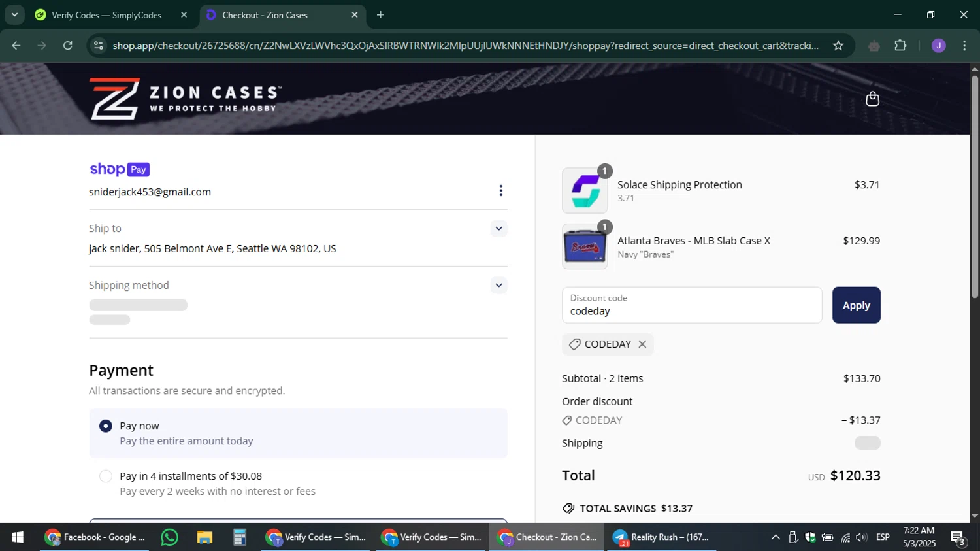This screenshot has height=551, width=980.
Task: Open the volume control in system tray
Action: (x=862, y=537)
